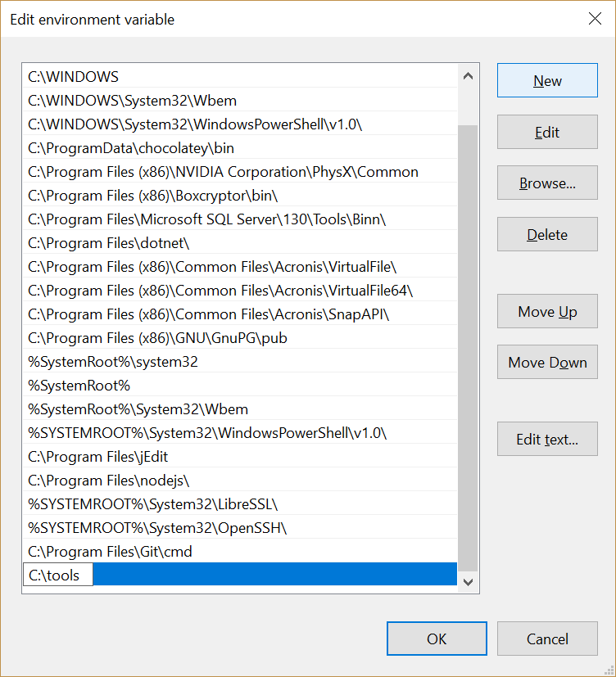616x677 pixels.
Task: Open the Browse... folder picker
Action: pos(547,183)
